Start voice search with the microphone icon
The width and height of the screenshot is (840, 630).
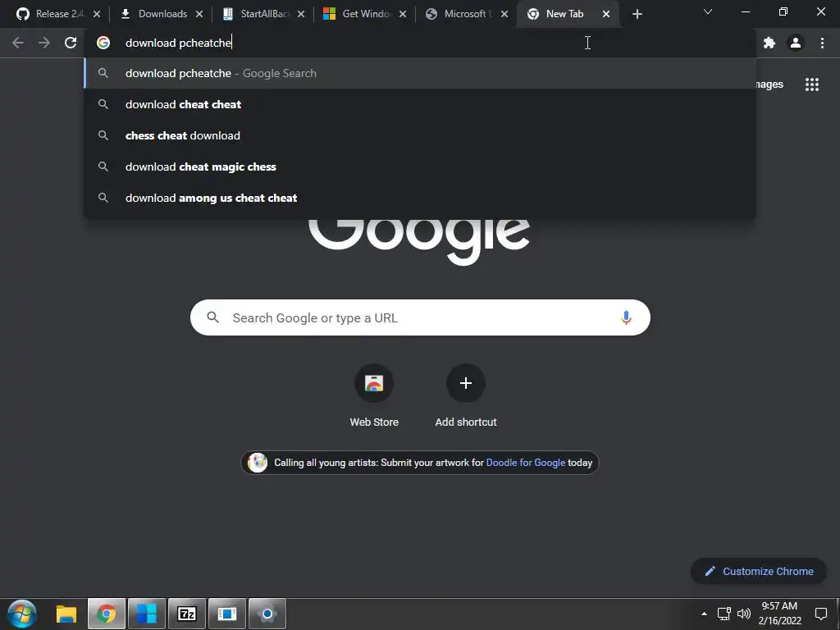click(626, 317)
